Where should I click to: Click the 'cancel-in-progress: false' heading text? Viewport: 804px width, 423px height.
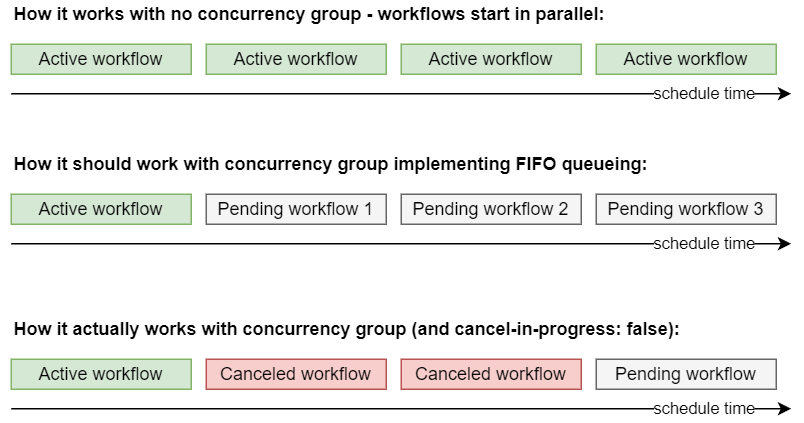pos(562,329)
